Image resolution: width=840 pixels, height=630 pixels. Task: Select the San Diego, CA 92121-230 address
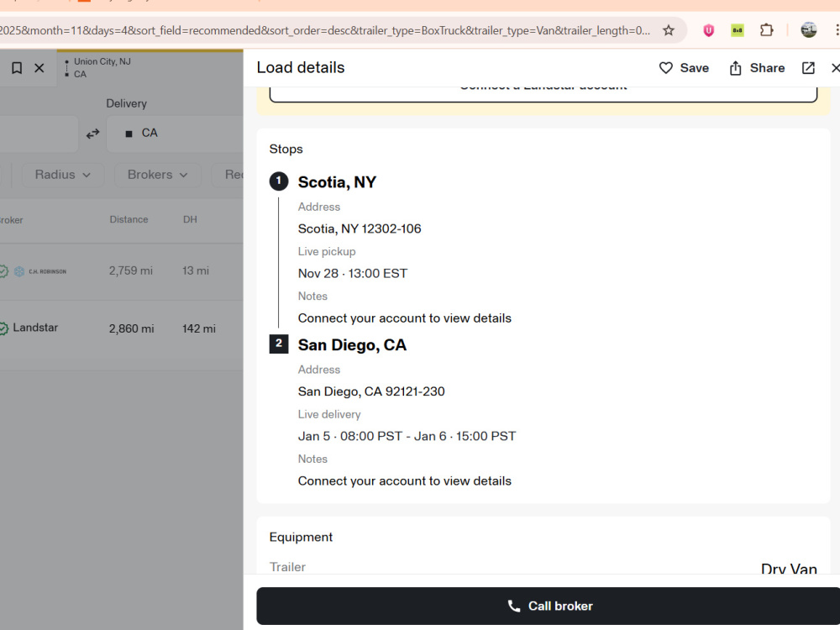(x=371, y=391)
